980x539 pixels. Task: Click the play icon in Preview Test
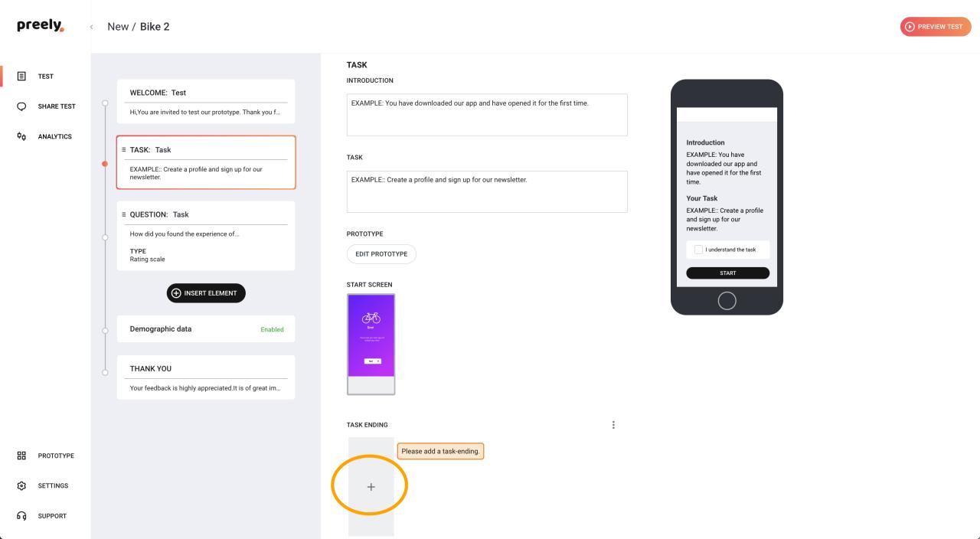910,26
